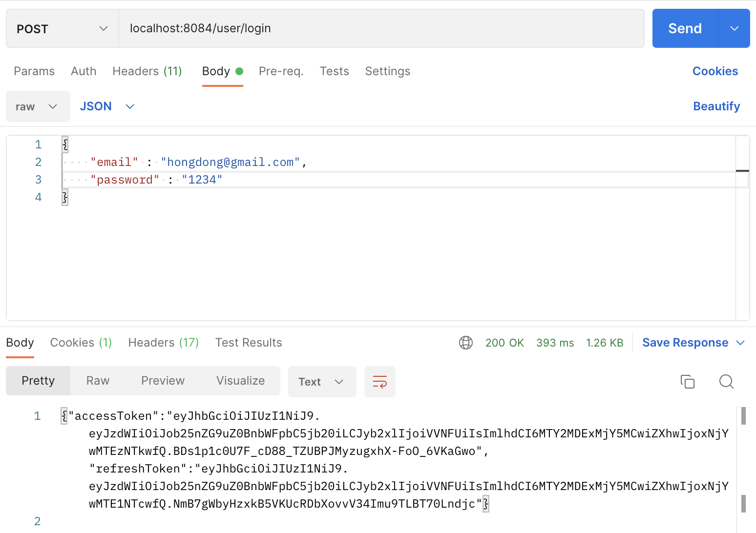Switch to the Auth tab
The height and width of the screenshot is (533, 756).
point(84,71)
